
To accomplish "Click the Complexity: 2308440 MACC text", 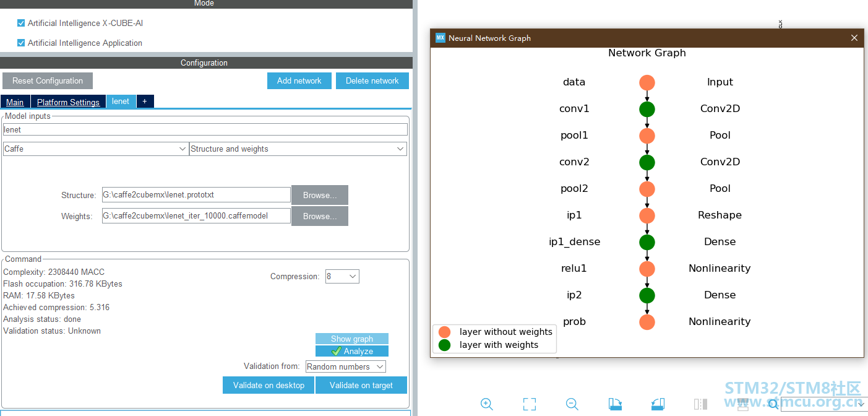I will tap(54, 272).
